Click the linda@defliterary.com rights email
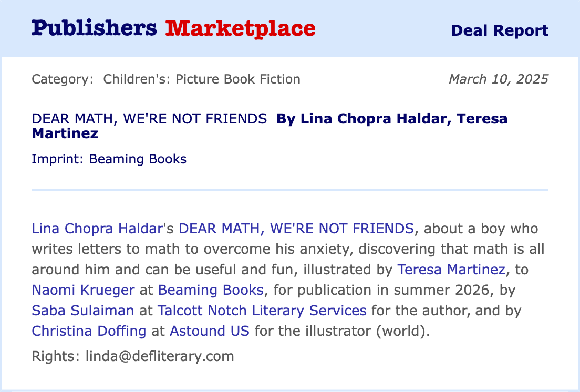 pos(160,356)
